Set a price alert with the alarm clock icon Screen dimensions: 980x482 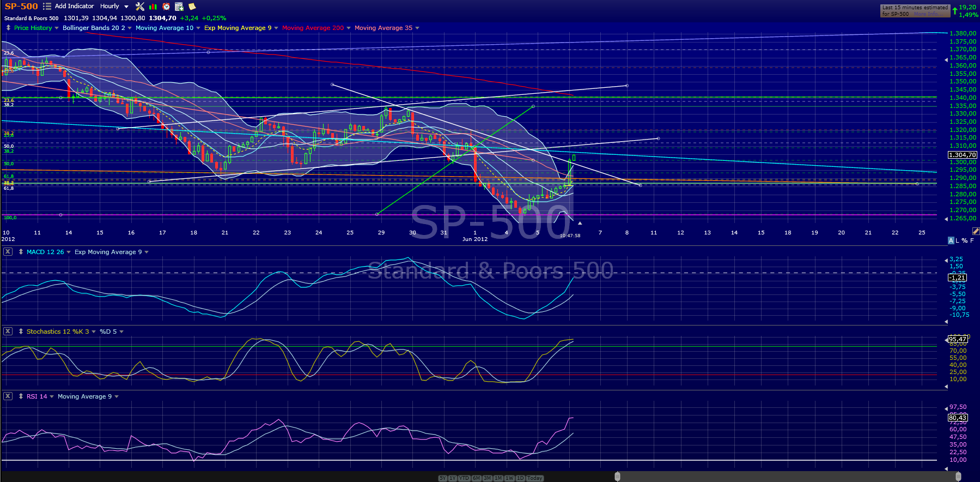166,7
